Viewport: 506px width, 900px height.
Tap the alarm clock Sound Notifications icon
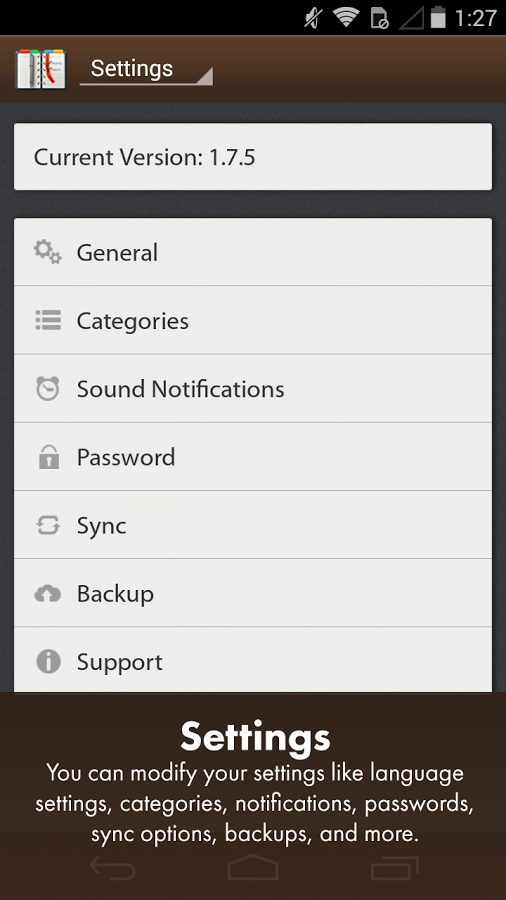(48, 389)
